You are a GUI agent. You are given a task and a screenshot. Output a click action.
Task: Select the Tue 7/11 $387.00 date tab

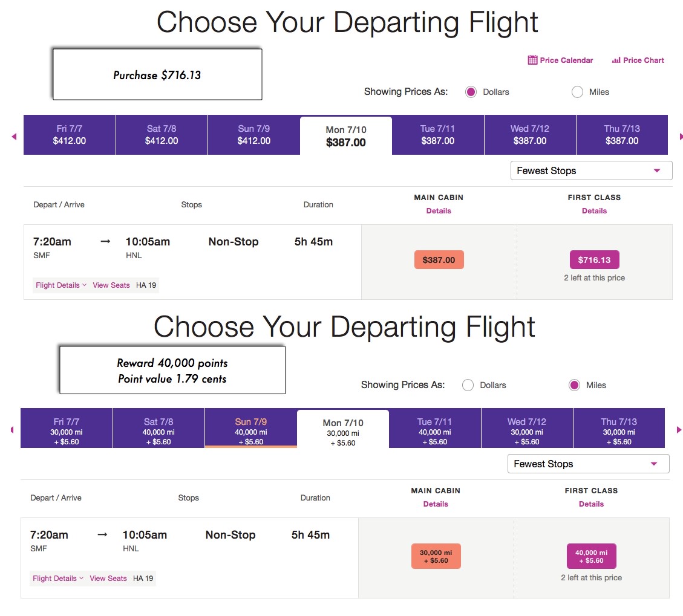point(438,135)
